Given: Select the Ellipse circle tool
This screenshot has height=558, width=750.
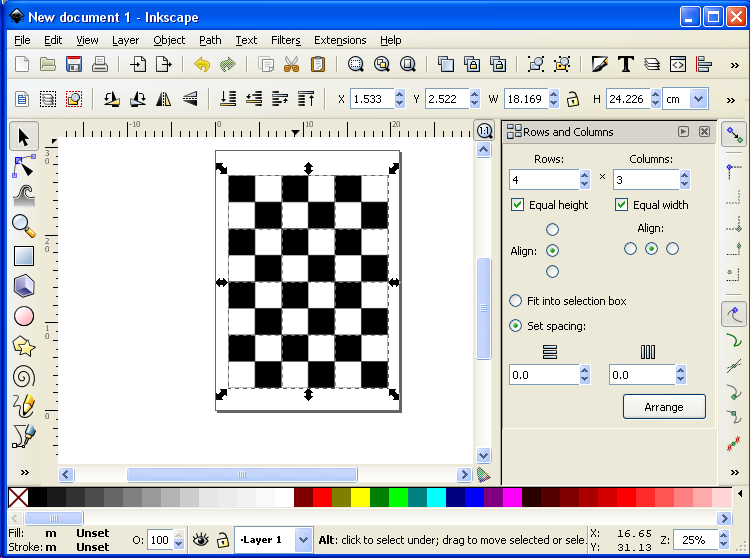Looking at the screenshot, I should point(23,316).
